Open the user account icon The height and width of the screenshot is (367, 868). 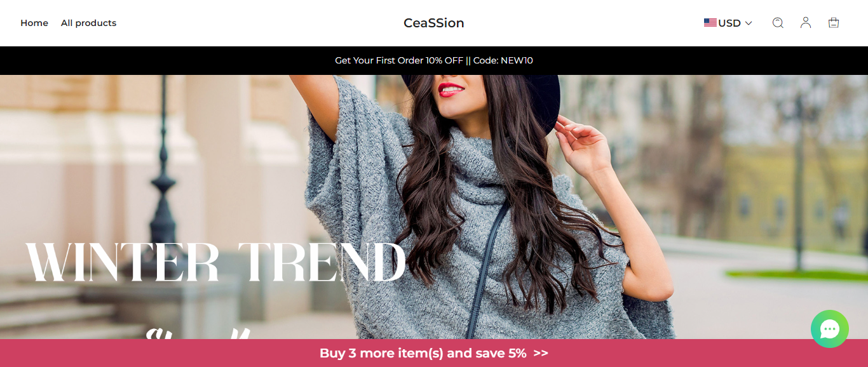[806, 23]
